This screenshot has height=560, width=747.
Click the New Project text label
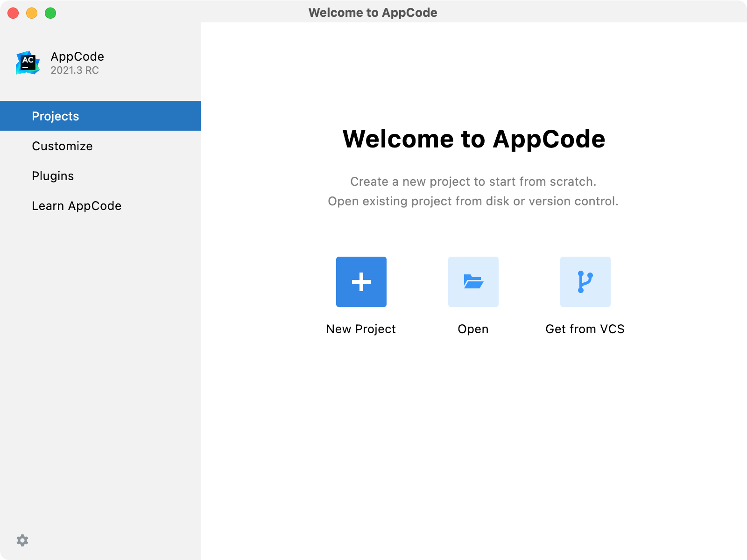361,329
